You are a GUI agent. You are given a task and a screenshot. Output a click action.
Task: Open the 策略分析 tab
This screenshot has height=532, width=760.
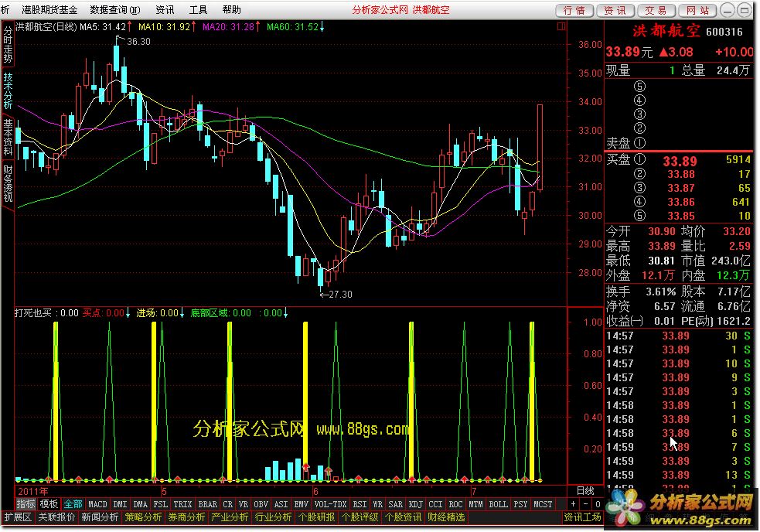[144, 517]
